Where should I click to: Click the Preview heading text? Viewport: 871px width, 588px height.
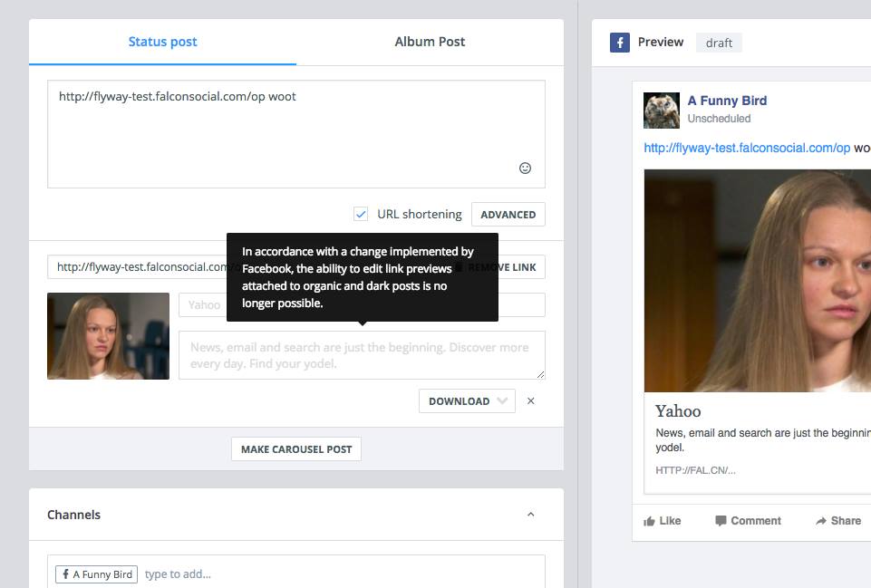pyautogui.click(x=661, y=43)
